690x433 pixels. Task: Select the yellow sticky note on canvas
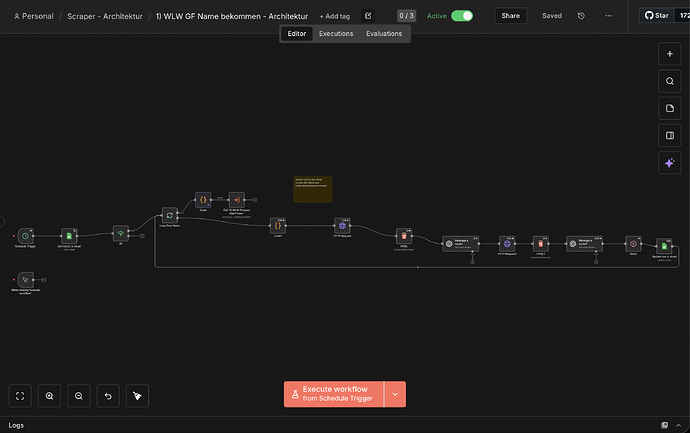coord(312,189)
